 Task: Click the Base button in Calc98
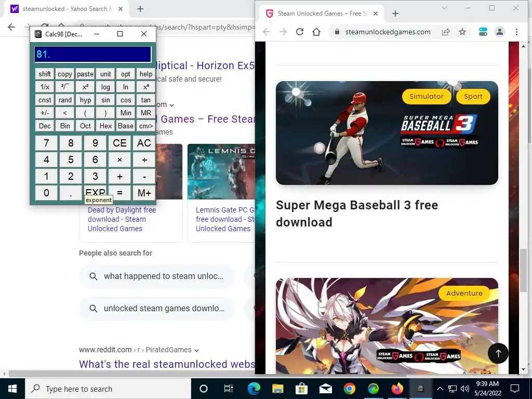(126, 126)
